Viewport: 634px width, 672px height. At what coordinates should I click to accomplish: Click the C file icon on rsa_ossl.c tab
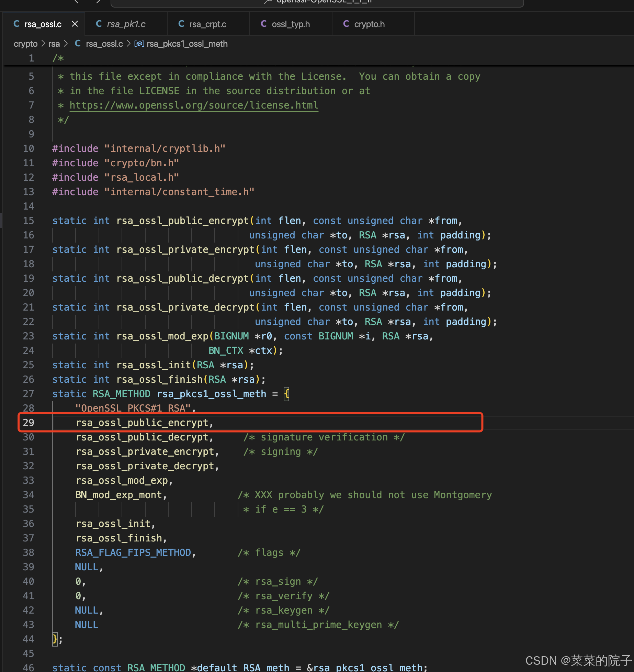coord(16,24)
